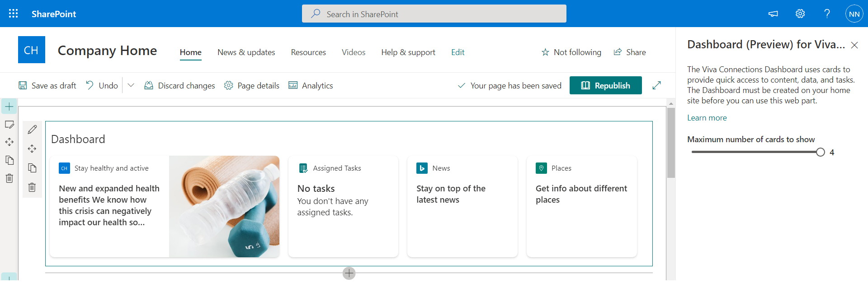This screenshot has height=283, width=868.
Task: Delete the Dashboard web part
Action: click(32, 187)
